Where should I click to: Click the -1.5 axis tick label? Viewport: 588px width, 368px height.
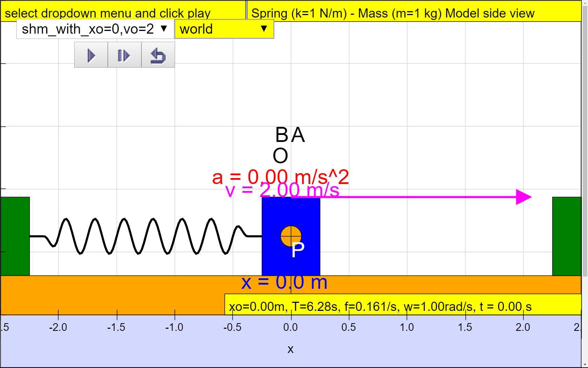coord(116,327)
